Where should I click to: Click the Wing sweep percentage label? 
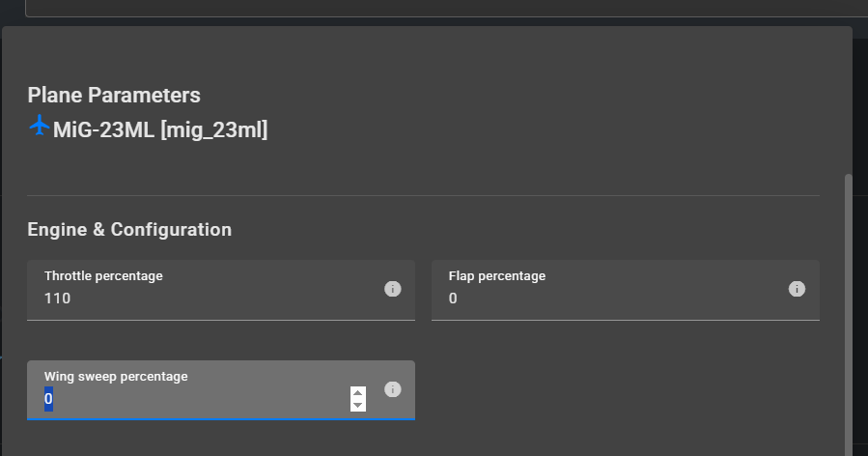[x=116, y=377]
